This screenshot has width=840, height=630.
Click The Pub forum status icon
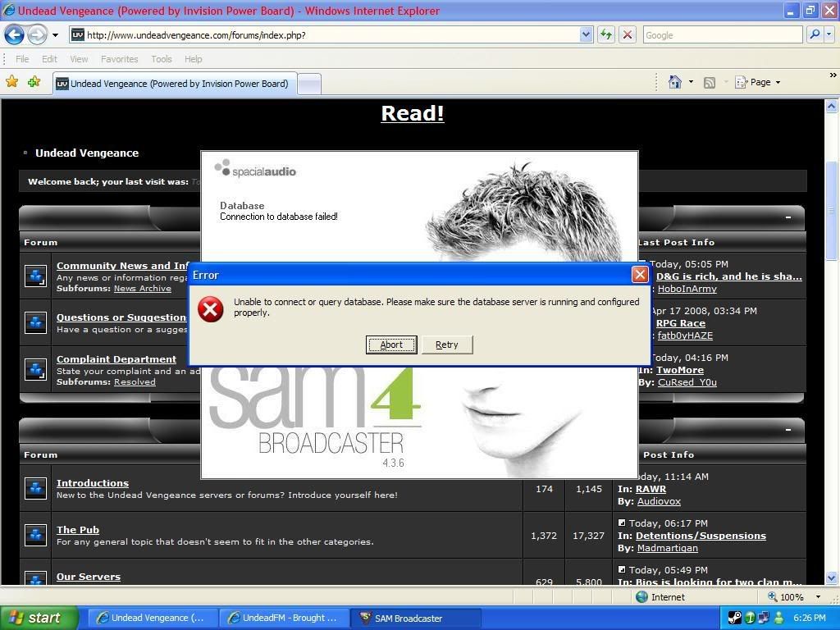(x=36, y=535)
